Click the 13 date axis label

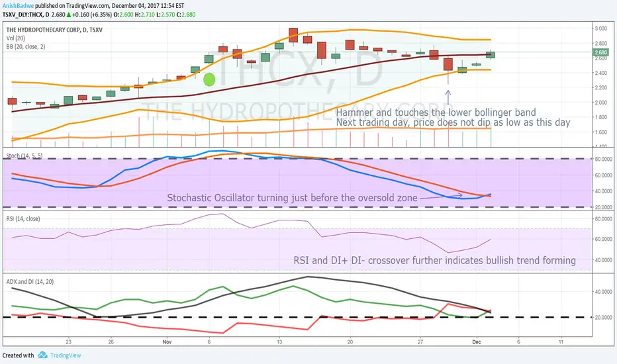[279, 341]
